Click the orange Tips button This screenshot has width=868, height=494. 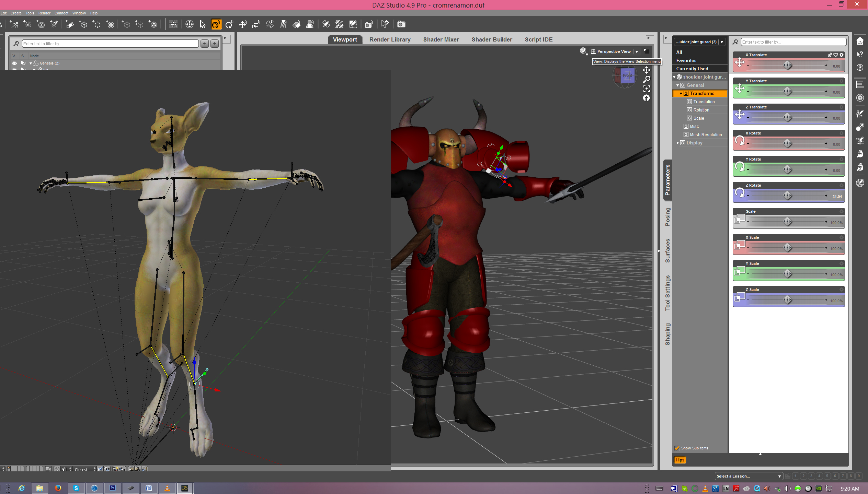pos(679,460)
